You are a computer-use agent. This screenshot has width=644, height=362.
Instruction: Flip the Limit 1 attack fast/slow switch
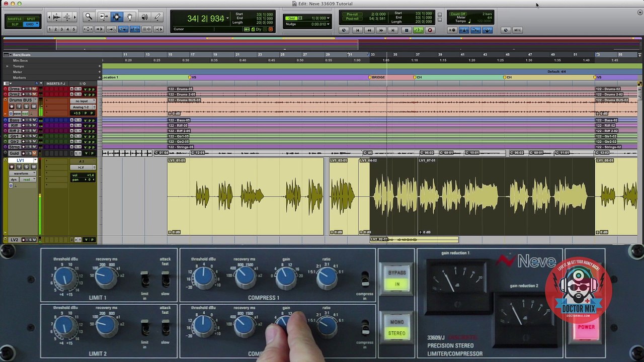(165, 280)
